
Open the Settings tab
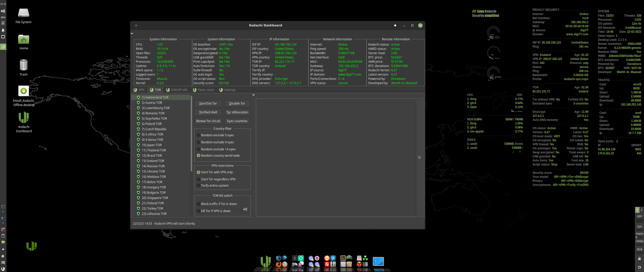(227, 90)
